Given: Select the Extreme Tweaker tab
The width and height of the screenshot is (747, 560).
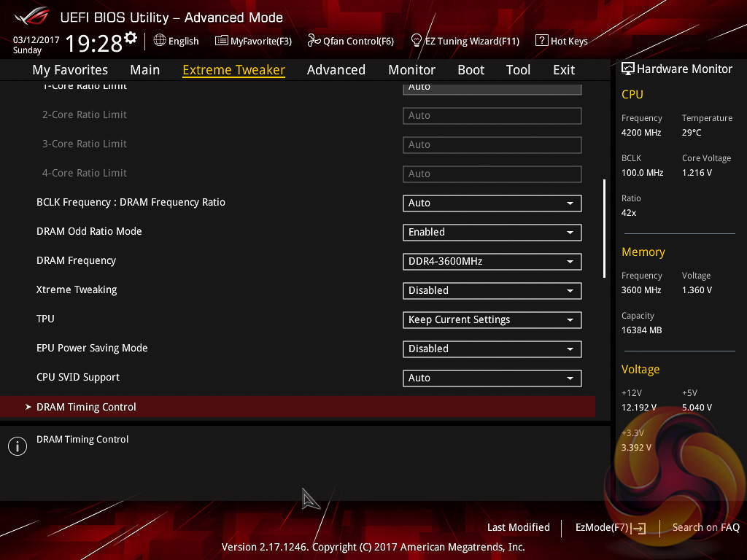Looking at the screenshot, I should [233, 69].
